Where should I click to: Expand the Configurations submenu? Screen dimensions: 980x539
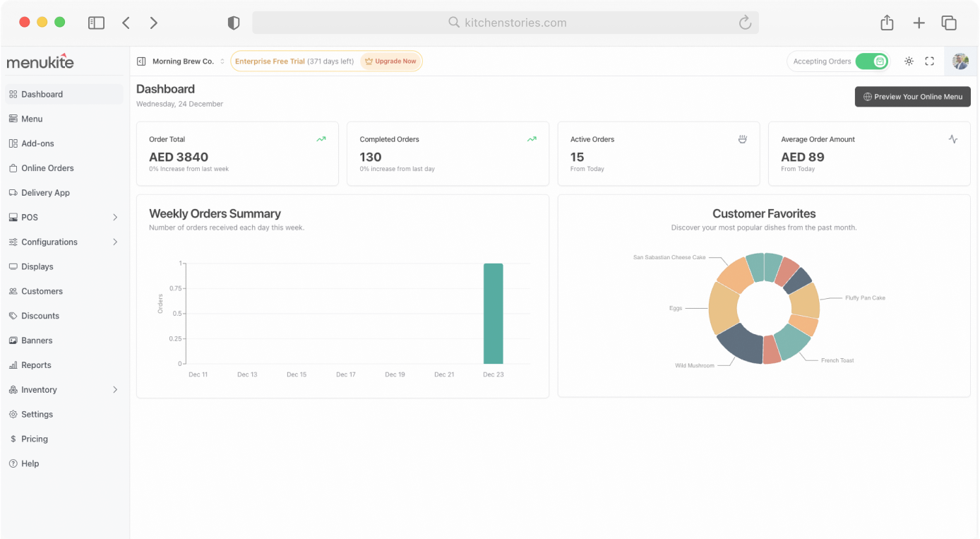click(x=48, y=242)
